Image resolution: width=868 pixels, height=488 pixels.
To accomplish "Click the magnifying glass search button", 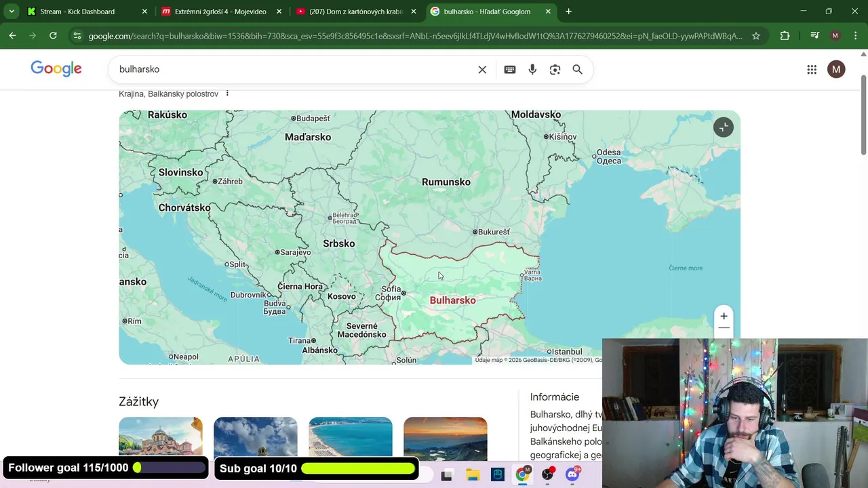I will pyautogui.click(x=577, y=69).
